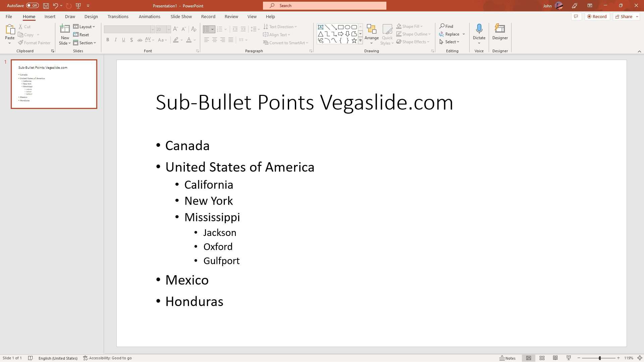Click the slide thumbnail in panel
Image resolution: width=644 pixels, height=362 pixels.
tap(54, 84)
